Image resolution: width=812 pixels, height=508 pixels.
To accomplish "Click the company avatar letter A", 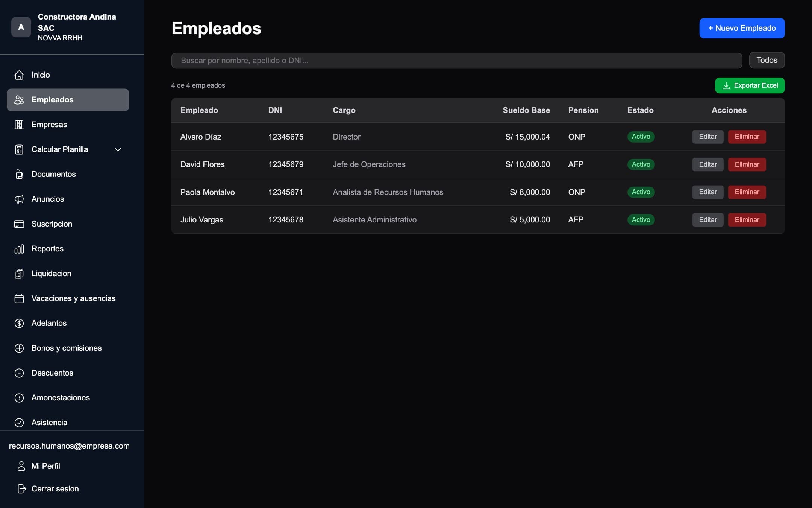I will click(x=21, y=27).
